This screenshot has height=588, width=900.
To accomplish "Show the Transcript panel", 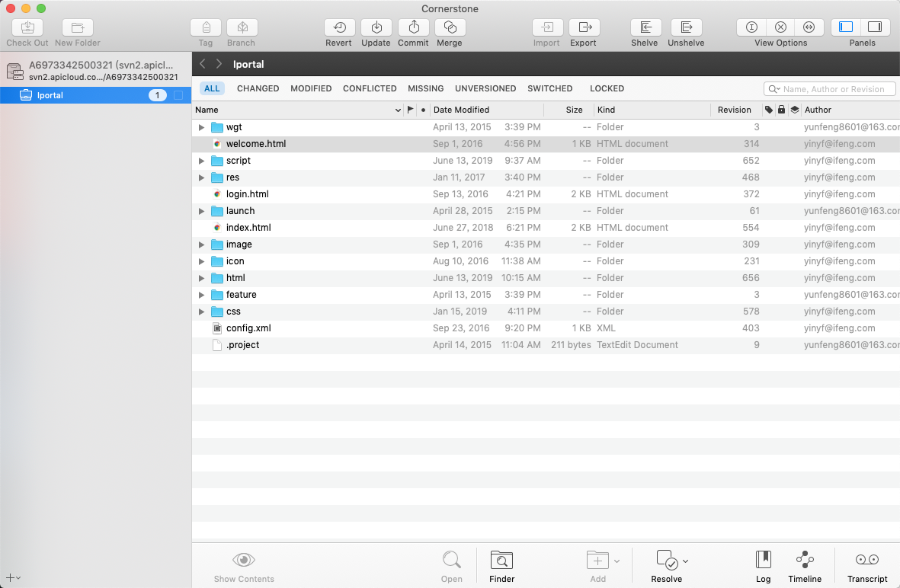I will (866, 560).
